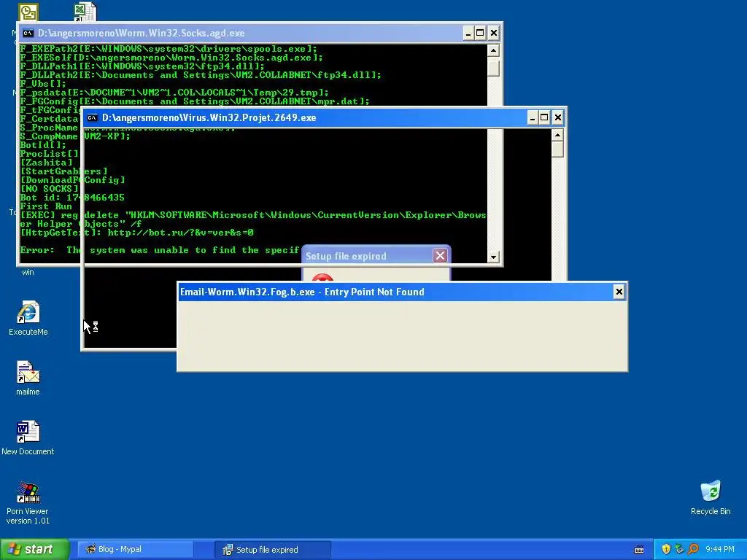Click scroll-down arrow in Worm.Win32.Socks window

coord(494,257)
